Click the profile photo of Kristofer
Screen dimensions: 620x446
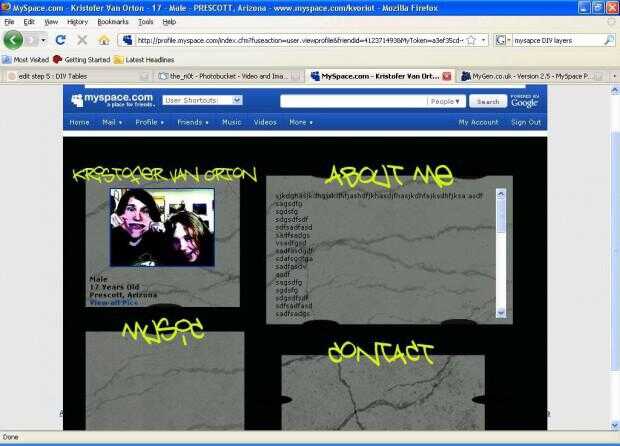[163, 227]
